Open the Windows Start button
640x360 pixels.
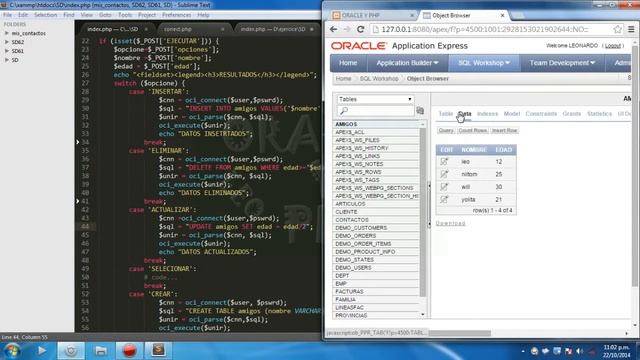coord(12,351)
